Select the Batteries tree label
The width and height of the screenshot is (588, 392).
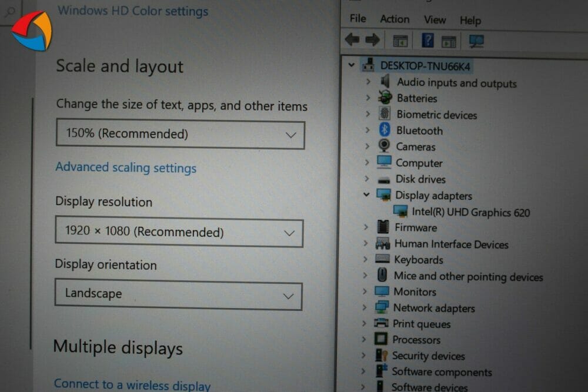tap(417, 98)
